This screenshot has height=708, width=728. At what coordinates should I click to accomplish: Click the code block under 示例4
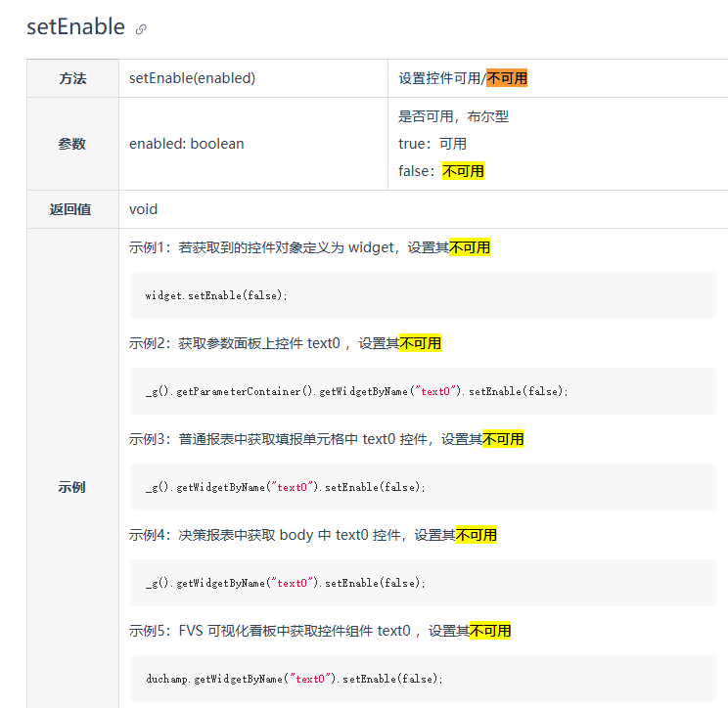pos(423,583)
